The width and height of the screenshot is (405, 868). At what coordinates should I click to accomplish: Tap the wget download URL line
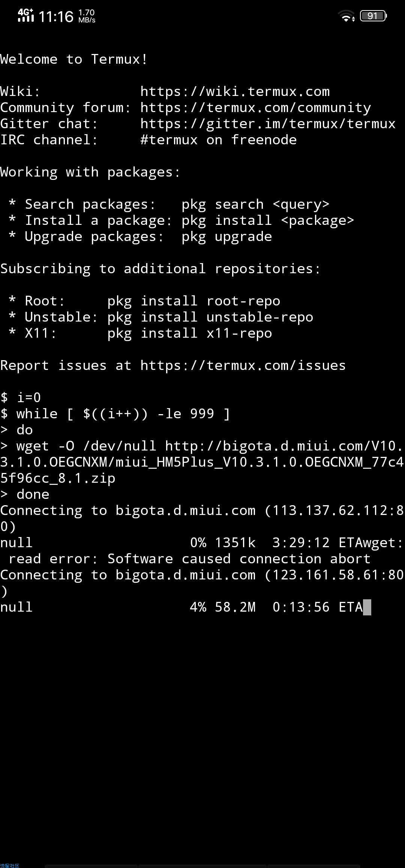click(x=202, y=462)
